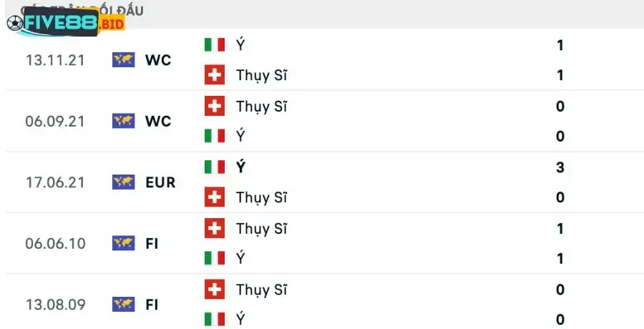This screenshot has height=329, width=644.
Task: Click the FIVE88.BID logo
Action: tap(64, 22)
